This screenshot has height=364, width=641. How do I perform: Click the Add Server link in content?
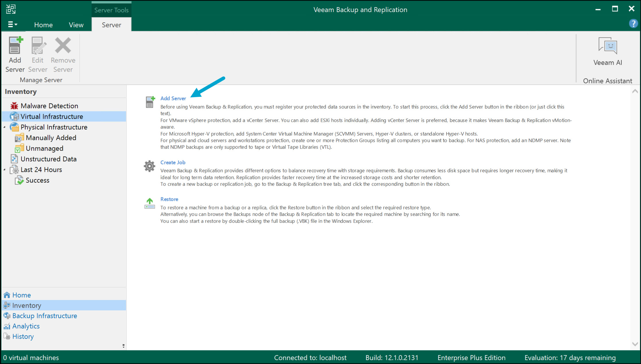[173, 98]
